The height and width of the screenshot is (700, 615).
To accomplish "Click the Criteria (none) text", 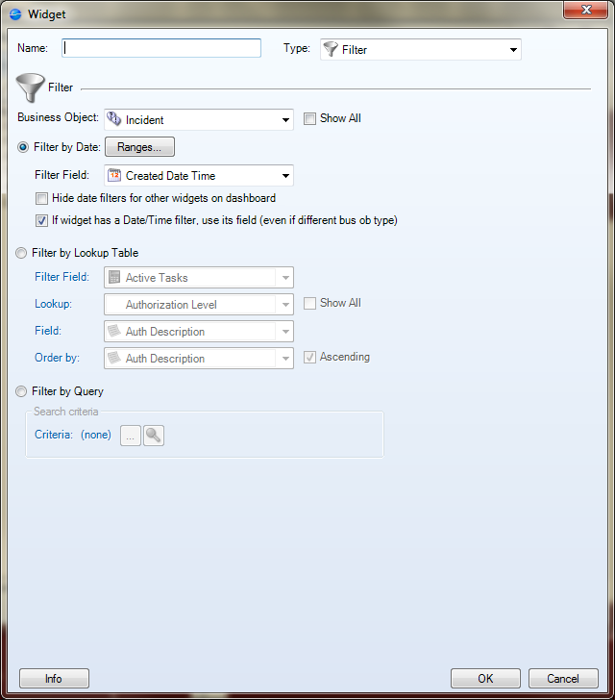I will 73,435.
